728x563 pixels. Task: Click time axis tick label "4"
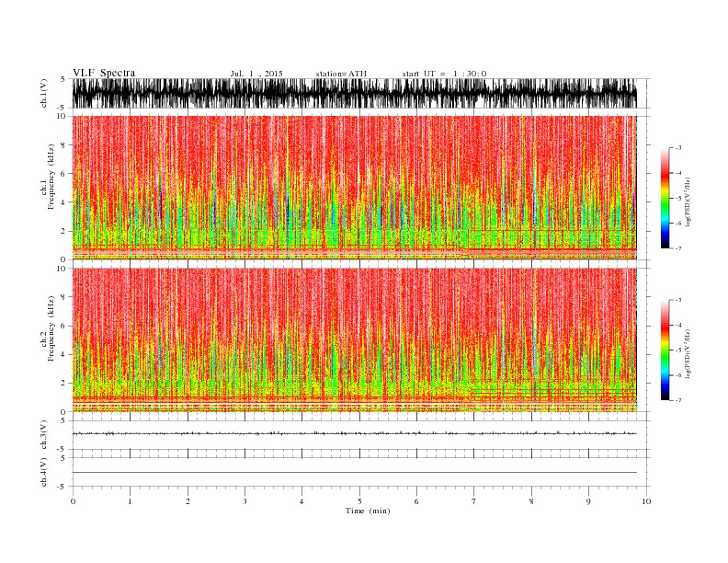tap(301, 501)
